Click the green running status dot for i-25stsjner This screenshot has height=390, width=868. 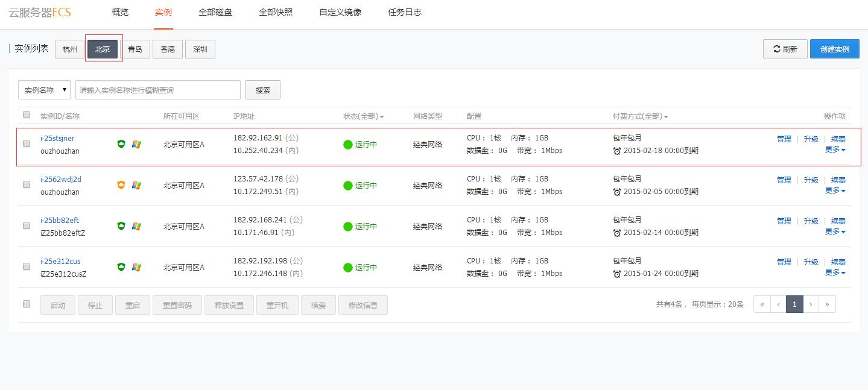pos(347,144)
